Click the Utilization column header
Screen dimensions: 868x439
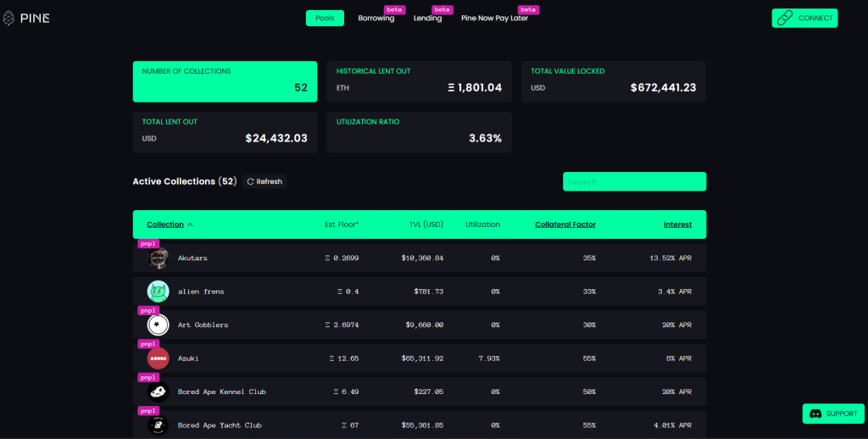(482, 225)
